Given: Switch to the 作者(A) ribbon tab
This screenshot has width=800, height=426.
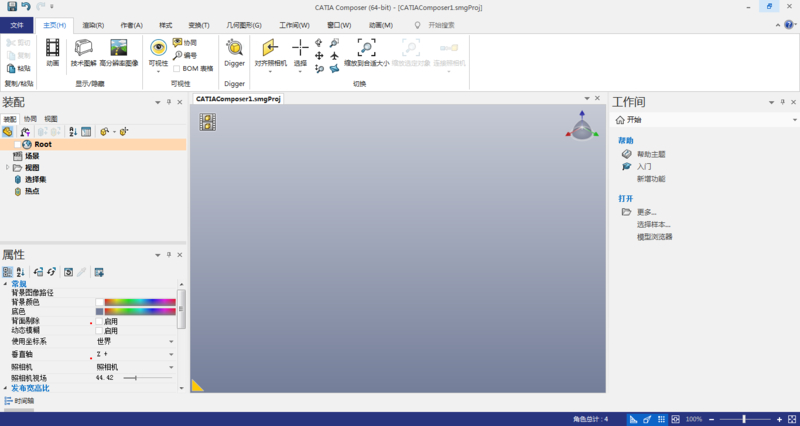Looking at the screenshot, I should pyautogui.click(x=132, y=25).
